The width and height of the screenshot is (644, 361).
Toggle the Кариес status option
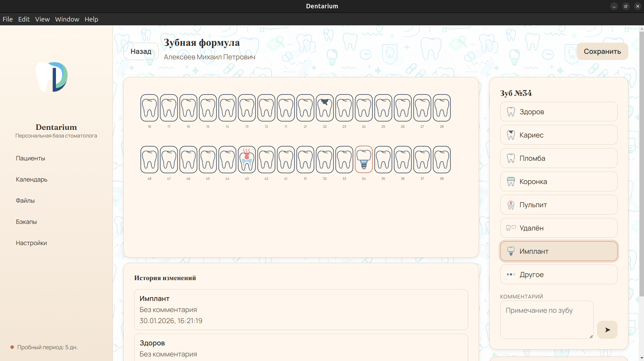[x=558, y=135]
